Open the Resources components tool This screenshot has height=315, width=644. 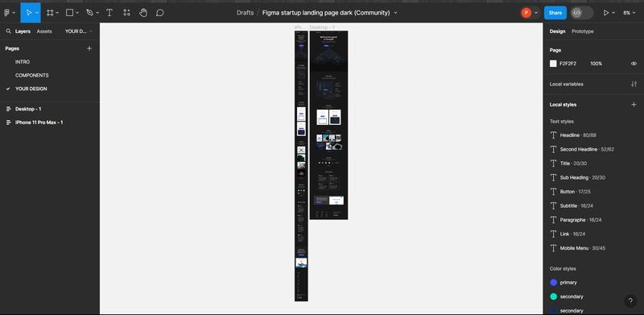126,13
